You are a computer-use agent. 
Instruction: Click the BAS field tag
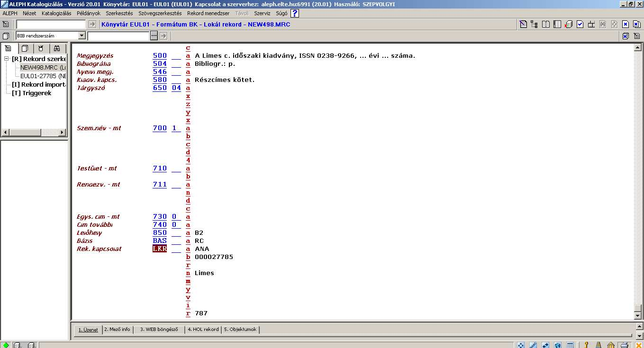[160, 241]
